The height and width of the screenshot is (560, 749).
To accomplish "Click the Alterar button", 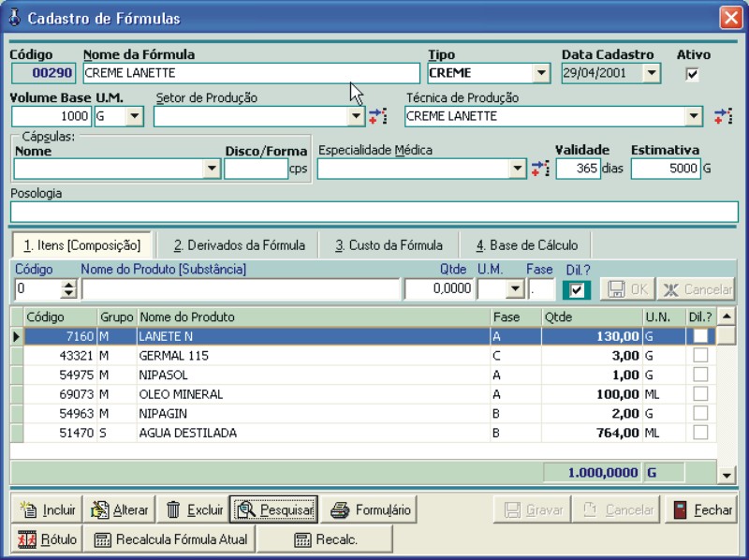I will tap(120, 509).
